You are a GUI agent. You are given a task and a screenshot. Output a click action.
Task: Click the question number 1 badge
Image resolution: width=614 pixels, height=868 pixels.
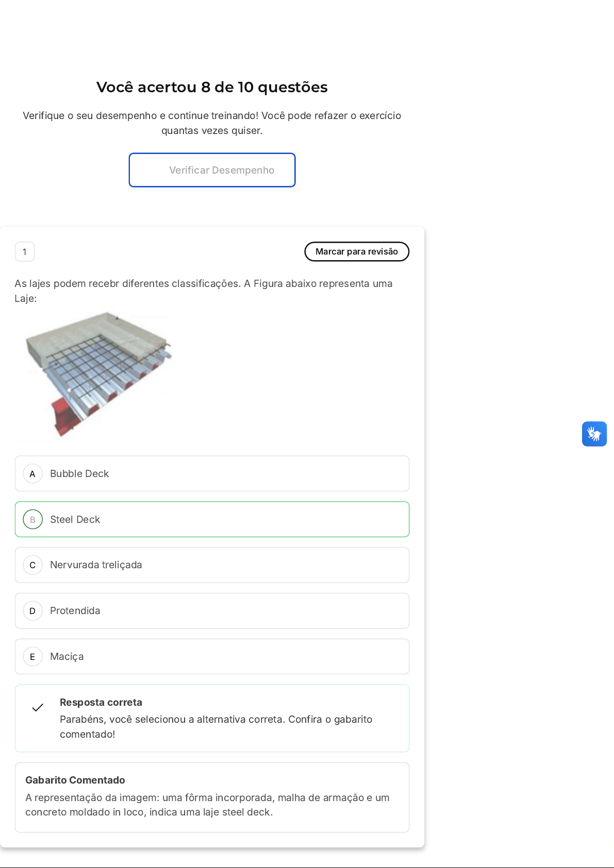(x=25, y=252)
